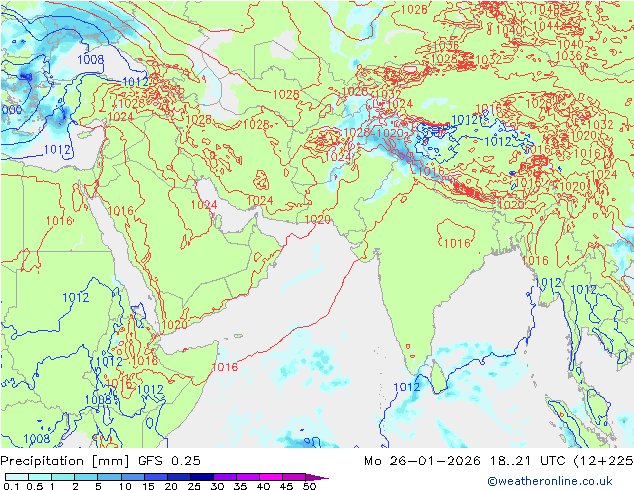This screenshot has height=490, width=634.
Task: Click the red '1048' isobar label
Action: pyautogui.click(x=546, y=10)
